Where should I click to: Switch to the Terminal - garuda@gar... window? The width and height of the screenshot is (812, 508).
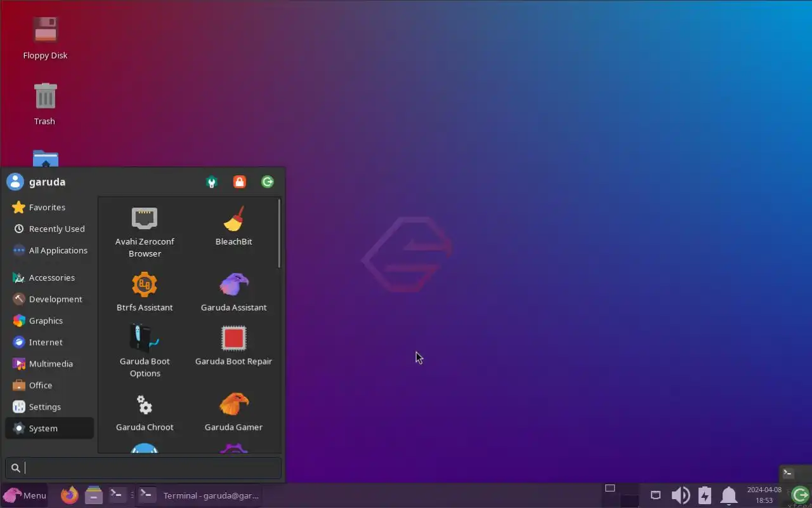pyautogui.click(x=199, y=495)
